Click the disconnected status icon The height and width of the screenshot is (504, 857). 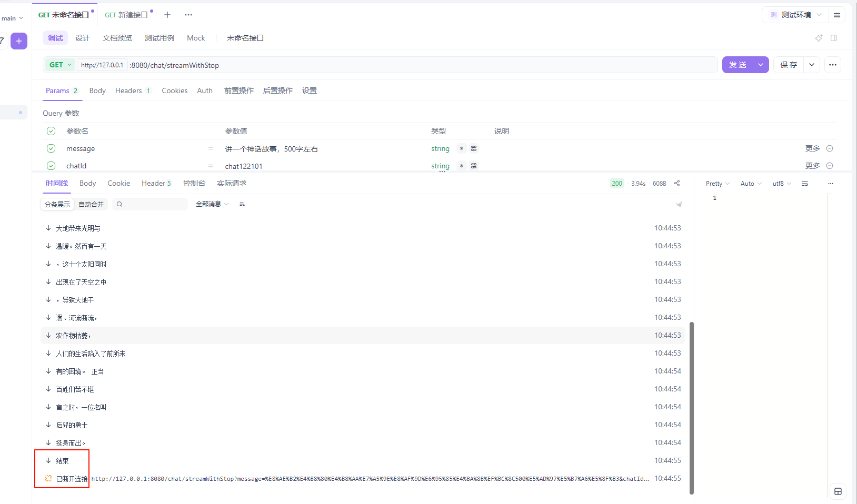pos(48,478)
